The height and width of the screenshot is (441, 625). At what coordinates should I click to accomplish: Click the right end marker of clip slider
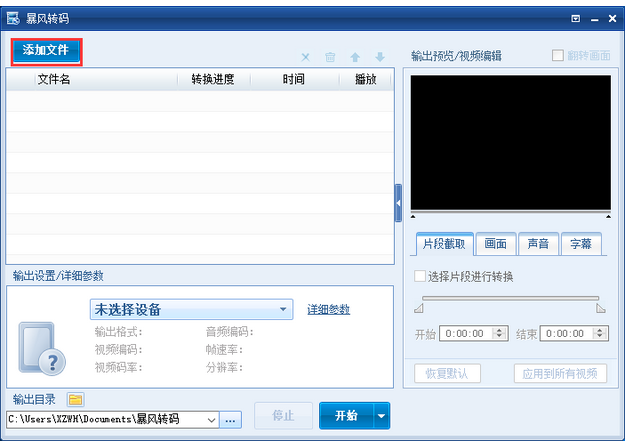(601, 308)
